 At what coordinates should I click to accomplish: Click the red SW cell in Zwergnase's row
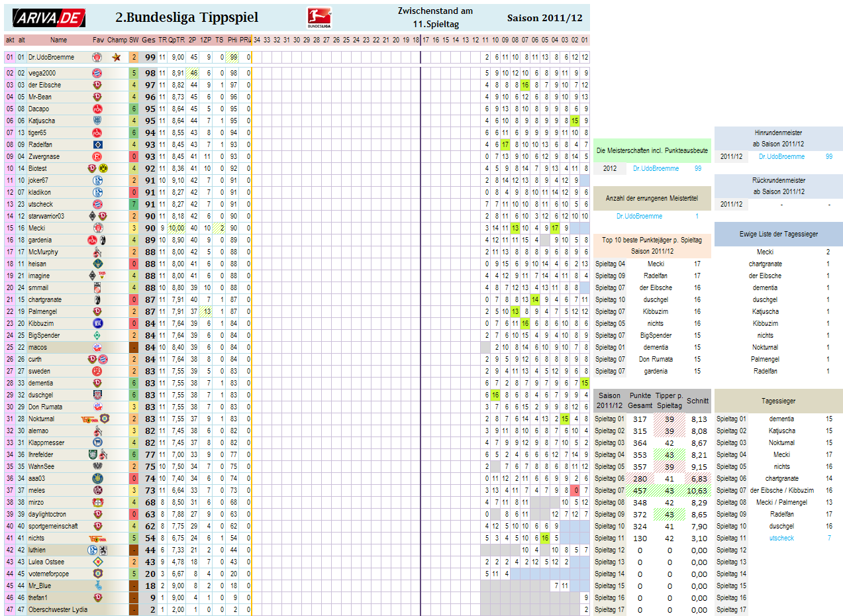click(x=134, y=157)
